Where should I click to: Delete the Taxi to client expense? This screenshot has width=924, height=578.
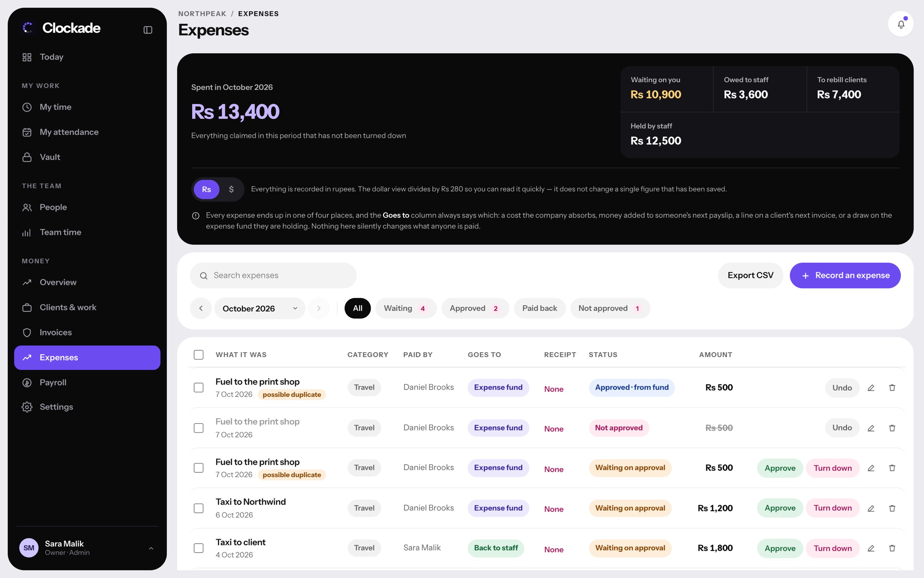[892, 548]
